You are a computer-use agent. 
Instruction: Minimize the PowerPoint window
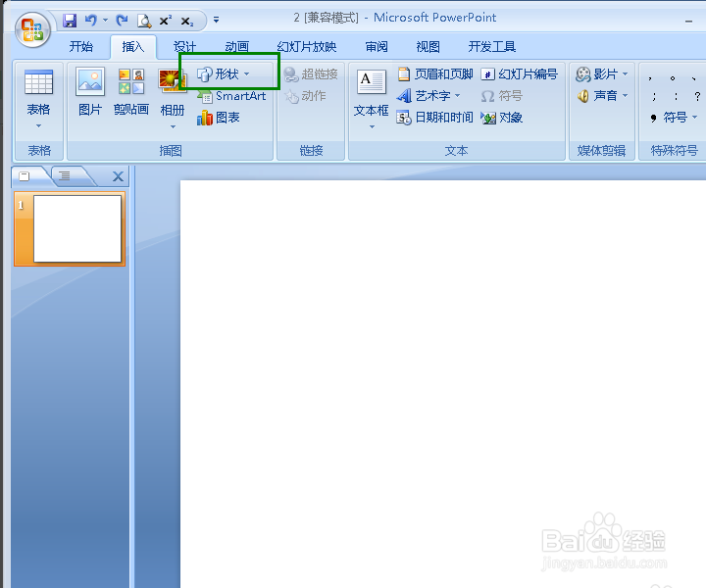[x=688, y=21]
